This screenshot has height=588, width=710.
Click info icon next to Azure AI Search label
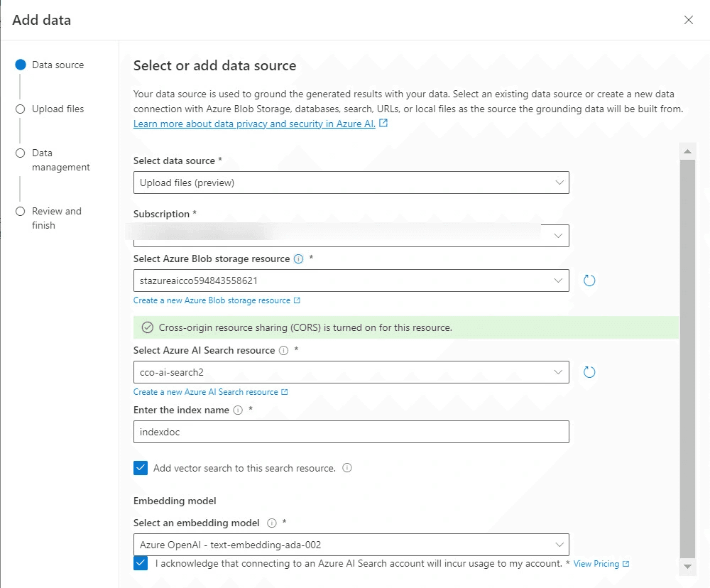pyautogui.click(x=283, y=351)
